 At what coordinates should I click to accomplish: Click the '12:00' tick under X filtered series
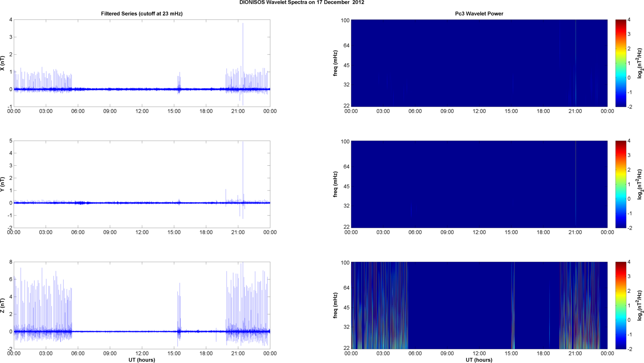(142, 111)
